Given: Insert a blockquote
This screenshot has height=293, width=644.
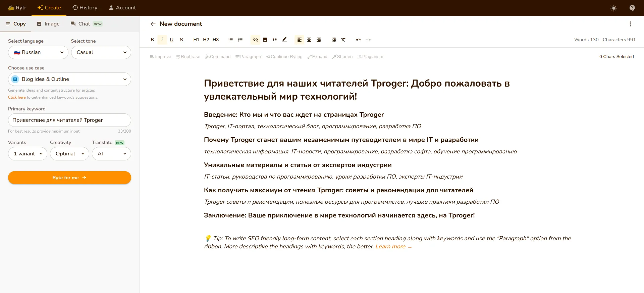Looking at the screenshot, I should [275, 40].
